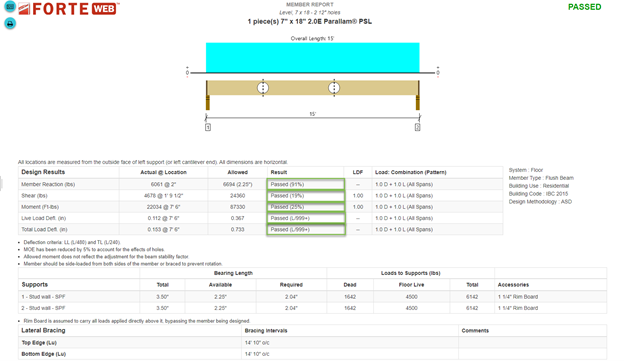
Task: Select the right hole in the beam
Action: [x=334, y=88]
